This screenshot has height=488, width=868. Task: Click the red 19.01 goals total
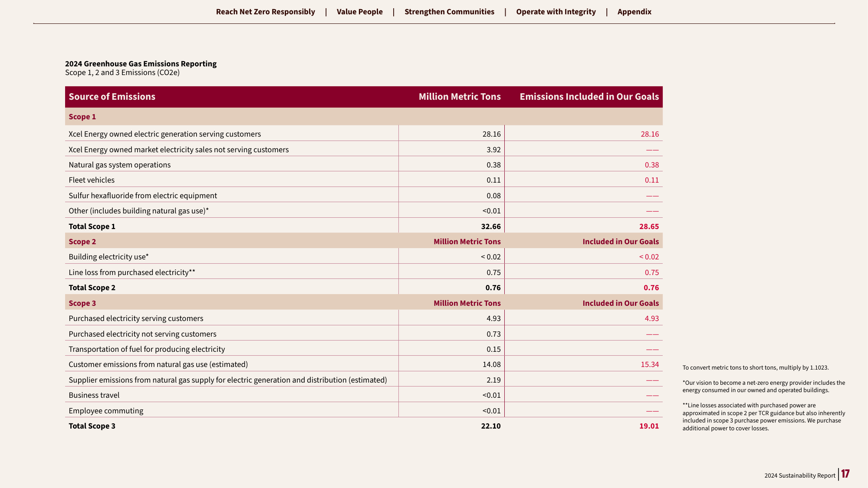click(649, 426)
